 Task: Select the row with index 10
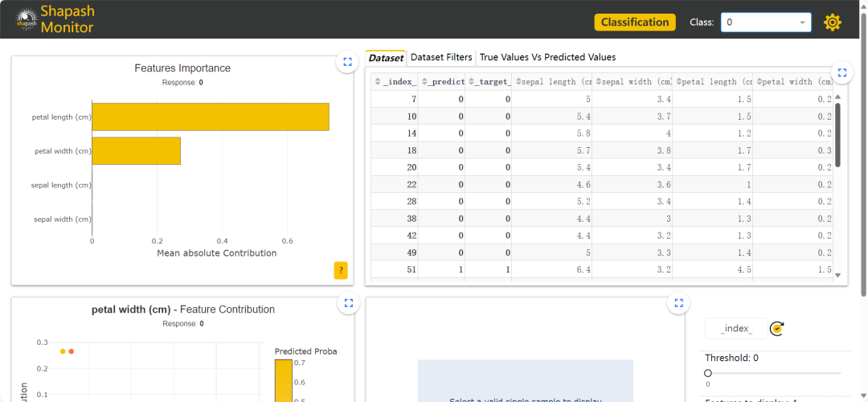602,117
